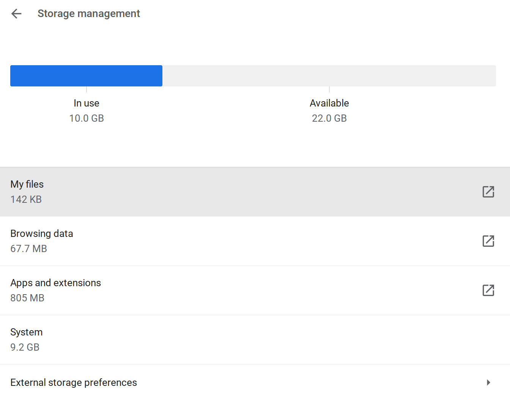Click the 10.0 GB in use value
Viewport: 510px width, 420px height.
point(87,118)
